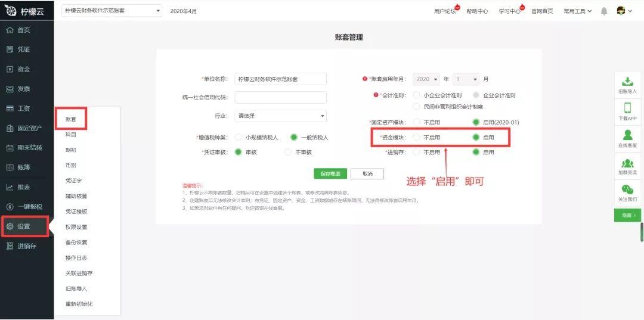Open 科目 in settings submenu
Image resolution: width=644 pixels, height=320 pixels.
pos(70,135)
